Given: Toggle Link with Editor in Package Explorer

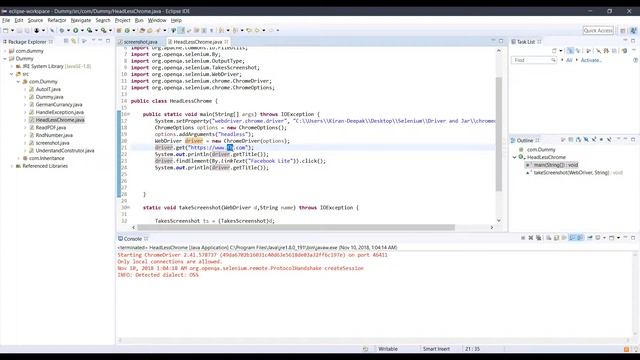Looking at the screenshot, I should (73, 41).
